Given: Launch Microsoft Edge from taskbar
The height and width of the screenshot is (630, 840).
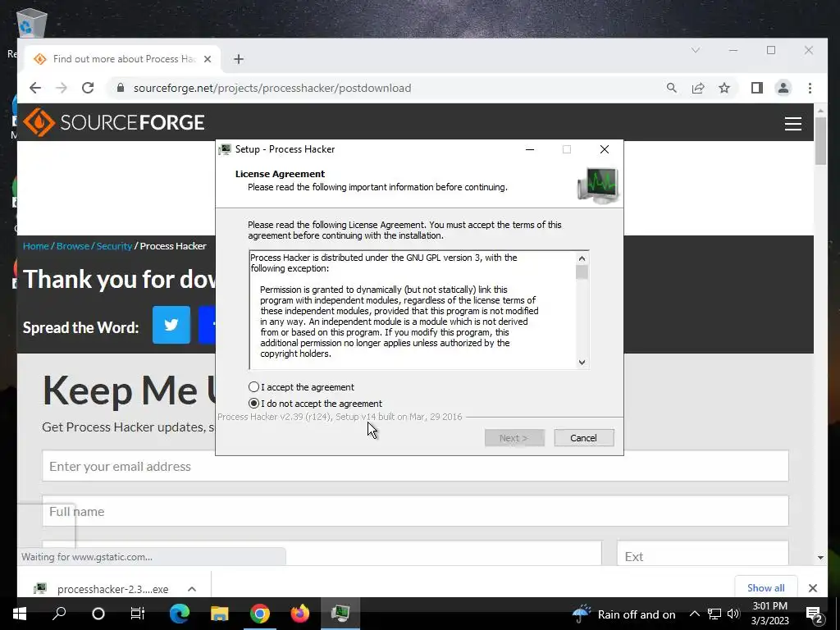Looking at the screenshot, I should pyautogui.click(x=180, y=614).
